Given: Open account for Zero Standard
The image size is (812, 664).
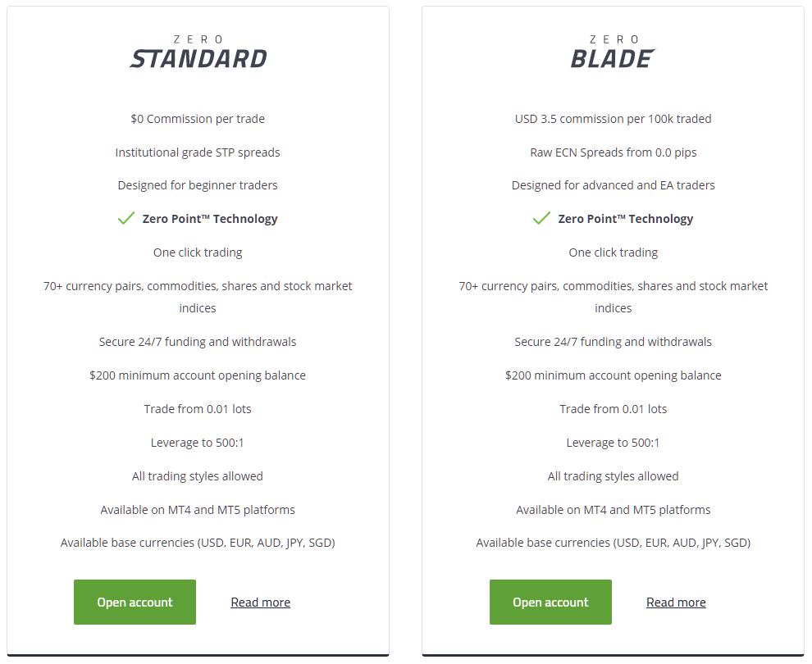Looking at the screenshot, I should [135, 602].
